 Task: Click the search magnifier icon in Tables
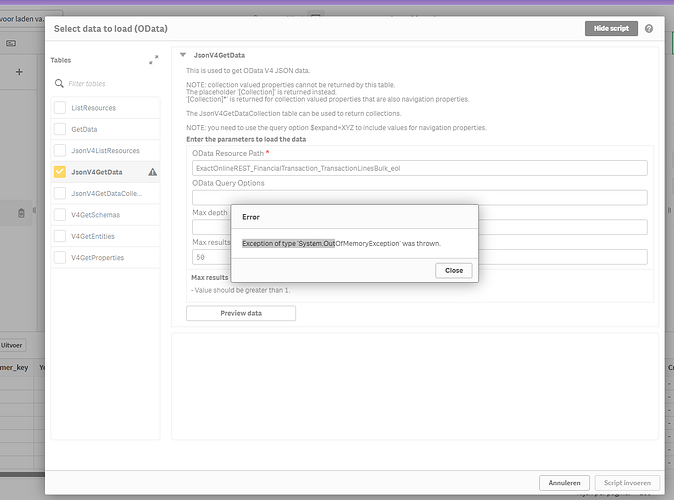(x=62, y=83)
